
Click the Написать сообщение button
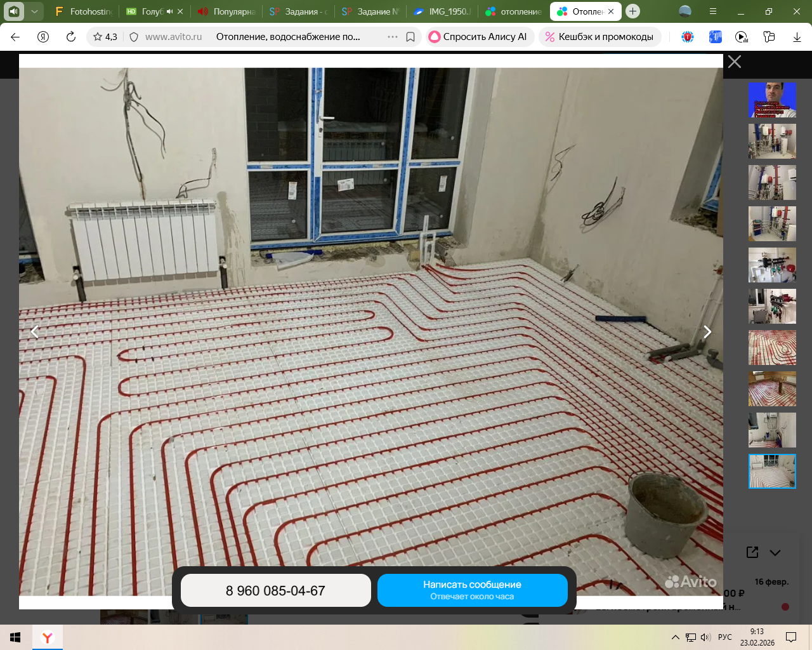pyautogui.click(x=473, y=590)
